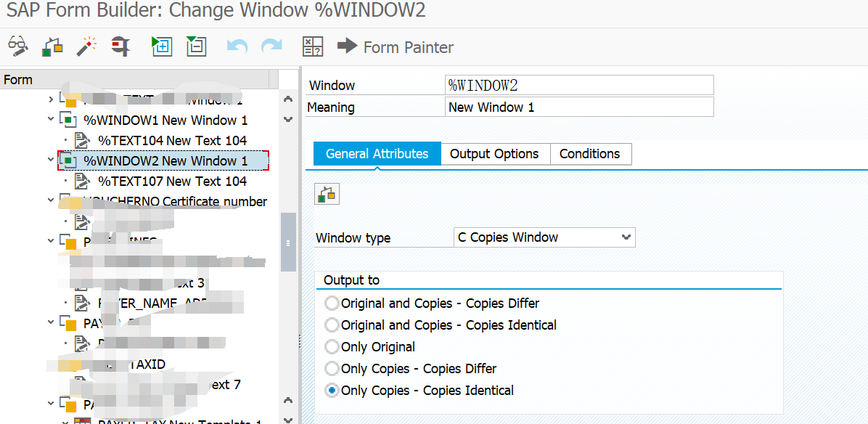Select the VOUCHERNO Certificate number node
The width and height of the screenshot is (868, 424).
(x=175, y=202)
